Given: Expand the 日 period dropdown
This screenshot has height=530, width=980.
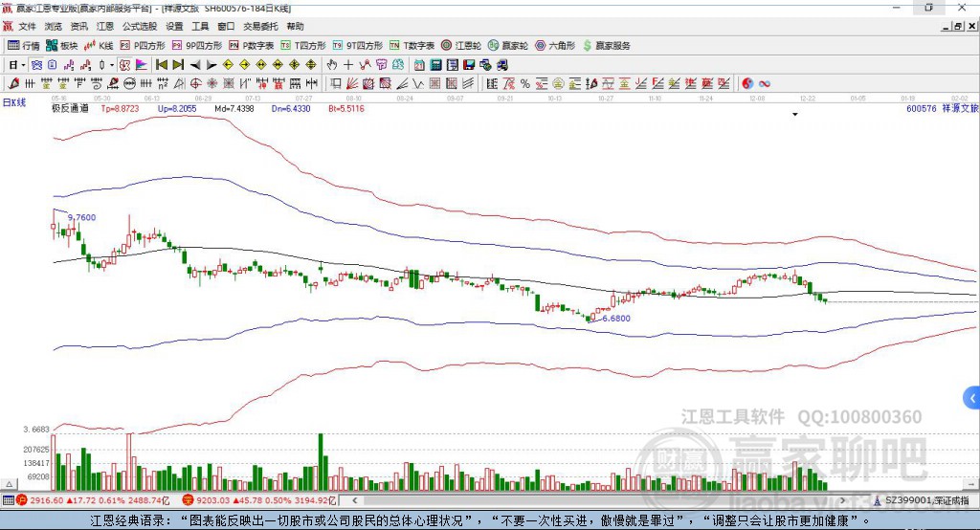Looking at the screenshot, I should [24, 65].
